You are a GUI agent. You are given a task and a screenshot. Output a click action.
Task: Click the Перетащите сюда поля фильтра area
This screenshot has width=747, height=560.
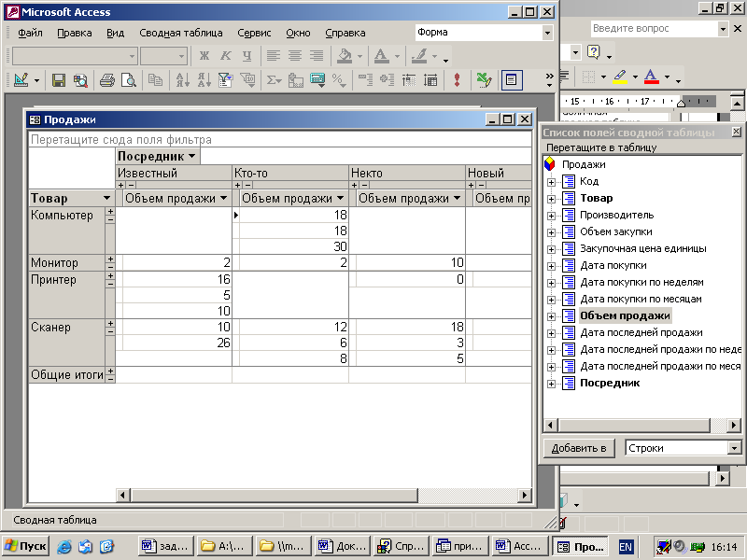[279, 139]
